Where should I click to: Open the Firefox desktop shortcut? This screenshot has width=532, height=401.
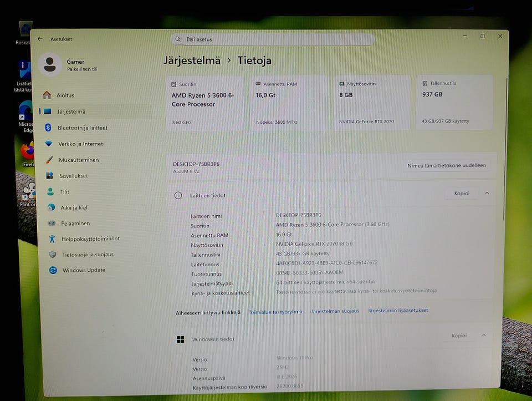pos(28,155)
